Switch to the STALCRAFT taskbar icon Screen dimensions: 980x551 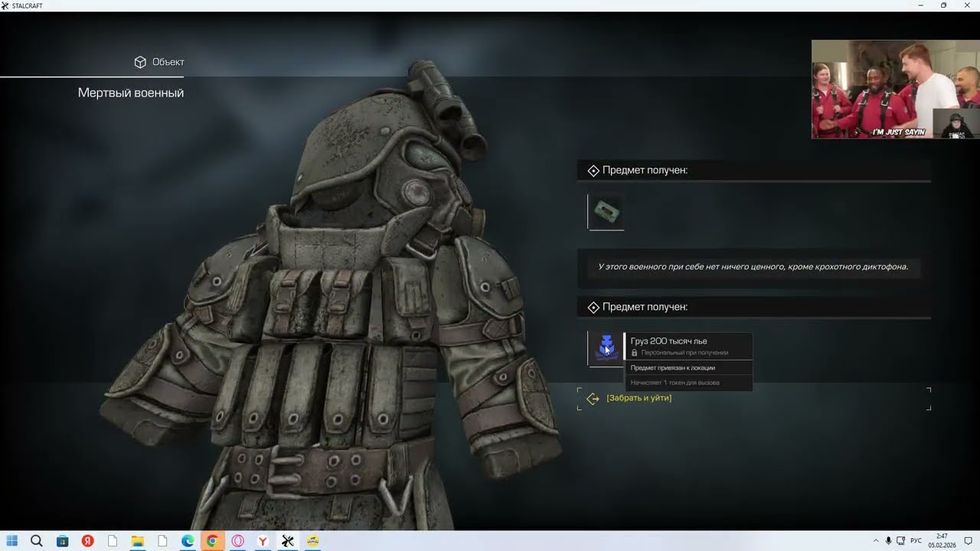[x=288, y=541]
